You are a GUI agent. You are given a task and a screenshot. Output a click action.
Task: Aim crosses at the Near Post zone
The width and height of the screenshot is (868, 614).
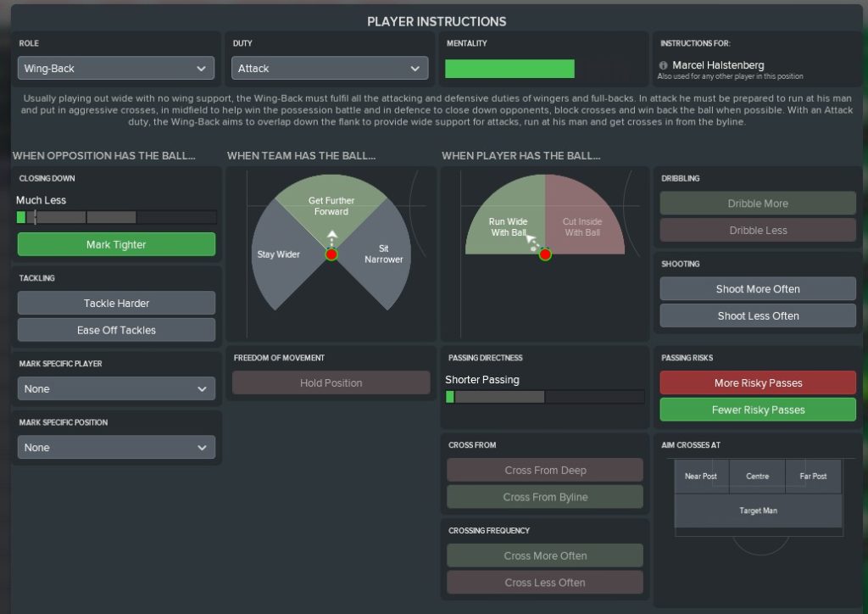tap(700, 477)
